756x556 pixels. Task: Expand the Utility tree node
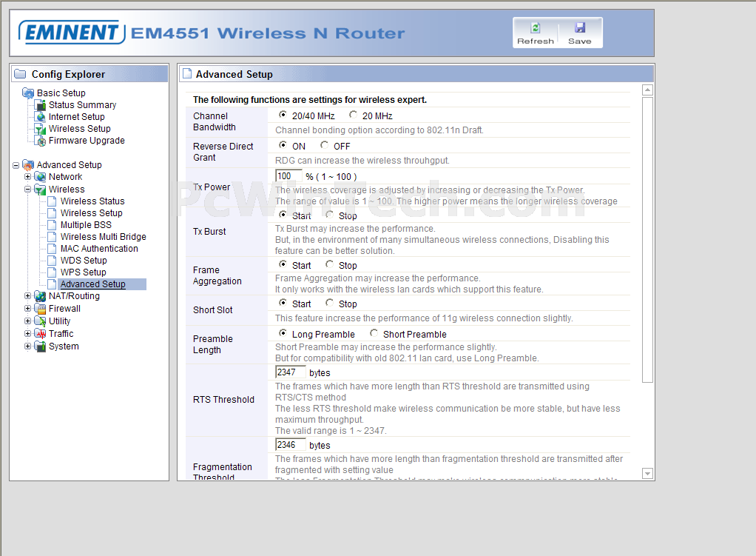pos(27,321)
